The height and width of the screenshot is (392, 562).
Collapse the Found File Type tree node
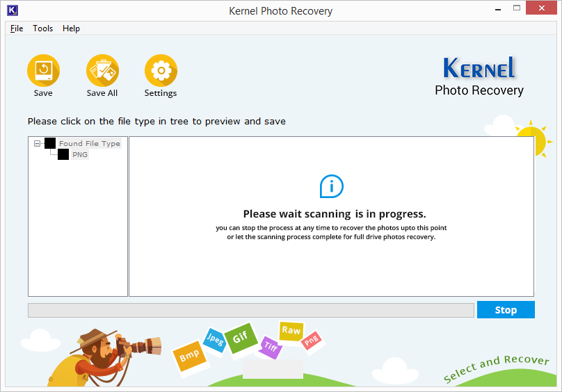(37, 143)
